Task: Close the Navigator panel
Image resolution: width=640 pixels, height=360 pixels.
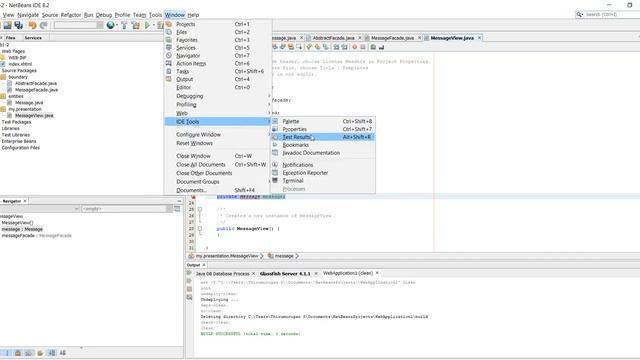Action: pos(25,201)
